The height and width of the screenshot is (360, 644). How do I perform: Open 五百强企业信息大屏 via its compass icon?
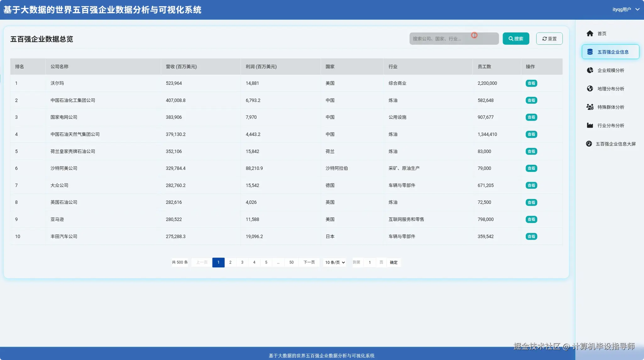coord(590,144)
